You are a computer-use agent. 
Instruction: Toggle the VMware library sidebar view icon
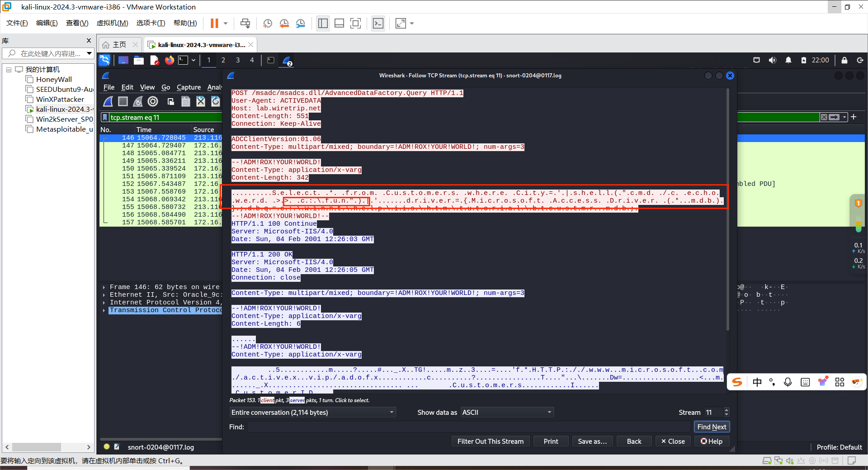[x=323, y=23]
